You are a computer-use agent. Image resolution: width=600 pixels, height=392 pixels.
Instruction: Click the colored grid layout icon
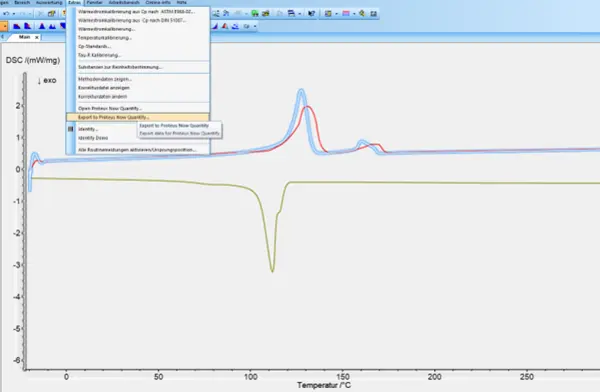click(328, 14)
